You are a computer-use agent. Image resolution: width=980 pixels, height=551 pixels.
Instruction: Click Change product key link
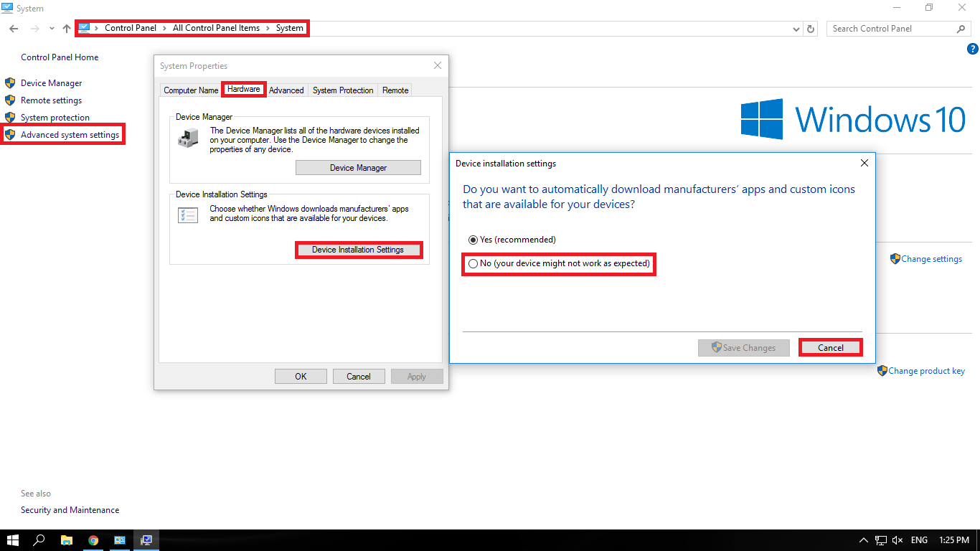point(926,371)
